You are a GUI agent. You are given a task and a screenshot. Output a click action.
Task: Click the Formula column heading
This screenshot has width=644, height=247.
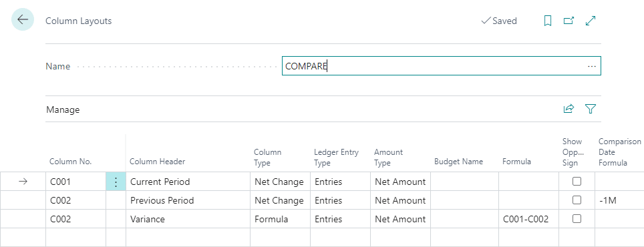[x=516, y=162]
